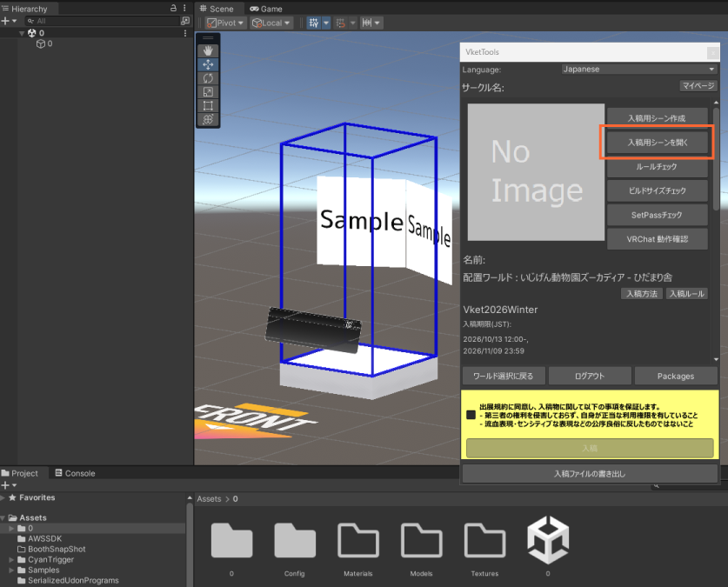Click the snap-all-axes ruler icon in Scene toolbar

(367, 23)
